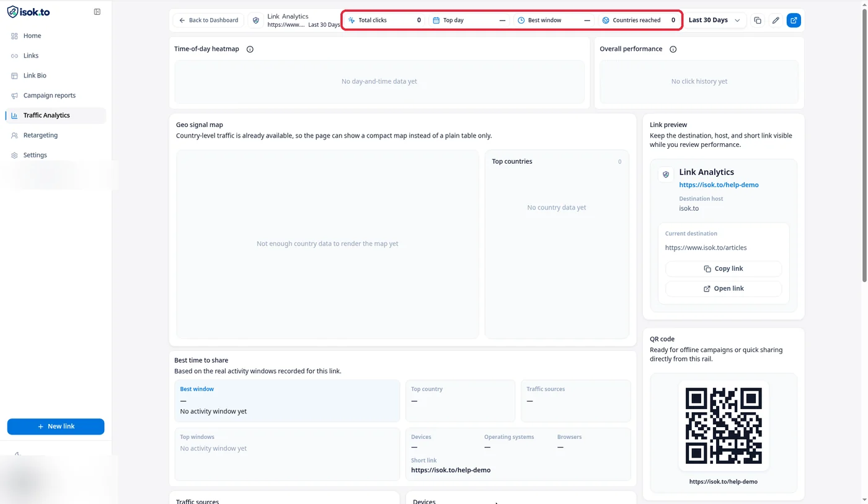
Task: Click the blue open-external icon
Action: (794, 20)
